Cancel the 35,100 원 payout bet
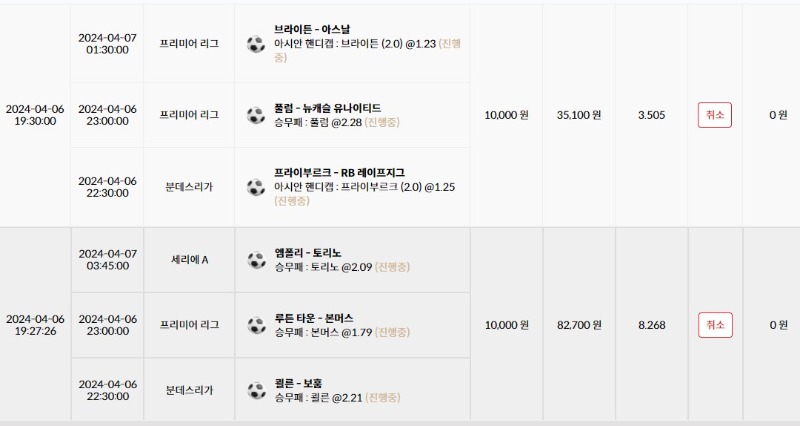Viewport: 800px width, 426px height. pyautogui.click(x=715, y=115)
